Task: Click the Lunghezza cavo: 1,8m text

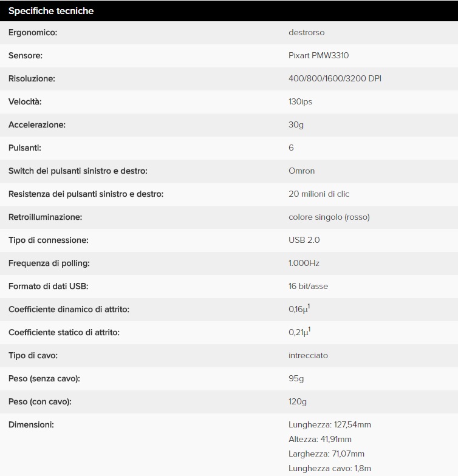Action: coord(329,468)
